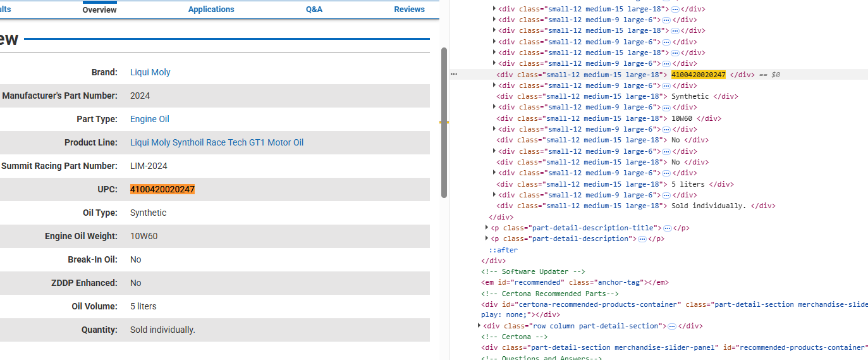Screen dimensions: 868x360
Task: Open the Reviews tab
Action: [409, 9]
